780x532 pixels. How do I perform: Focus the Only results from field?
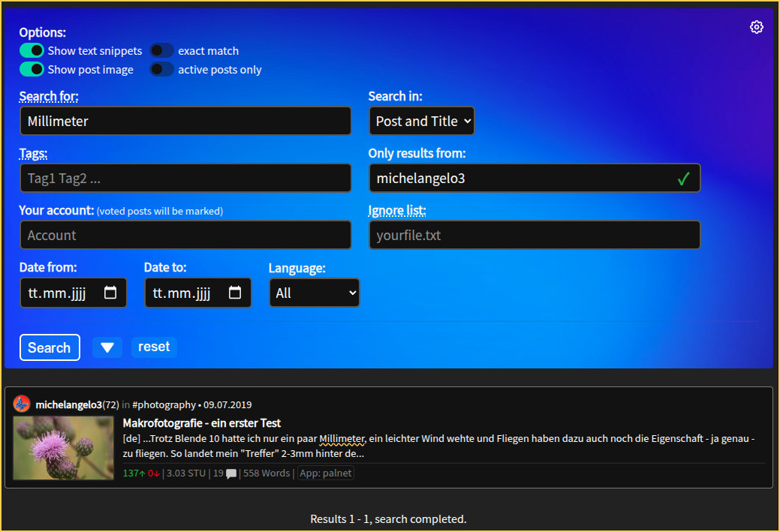(x=535, y=178)
